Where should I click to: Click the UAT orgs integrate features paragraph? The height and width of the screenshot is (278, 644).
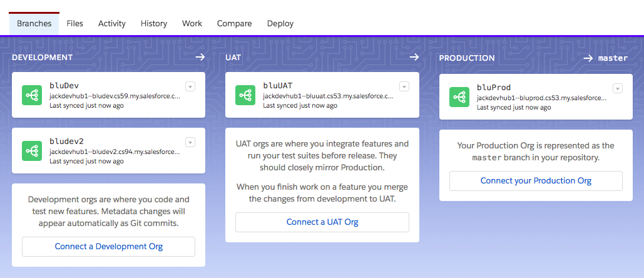click(322, 156)
